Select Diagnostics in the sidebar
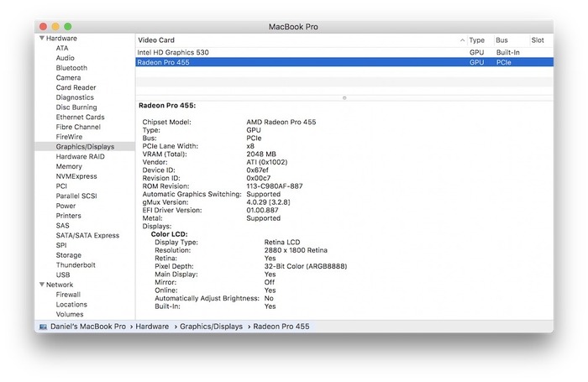Image resolution: width=588 pixels, height=382 pixels. click(x=75, y=97)
